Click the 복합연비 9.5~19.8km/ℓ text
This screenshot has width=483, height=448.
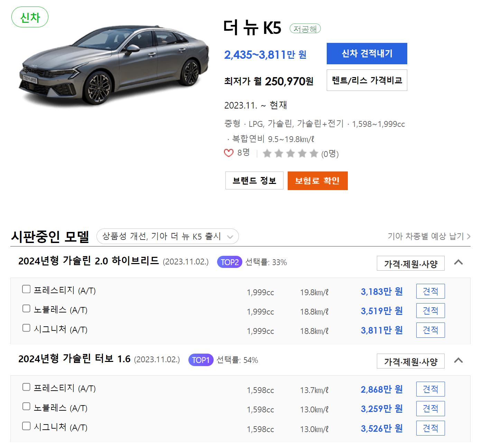pos(273,139)
